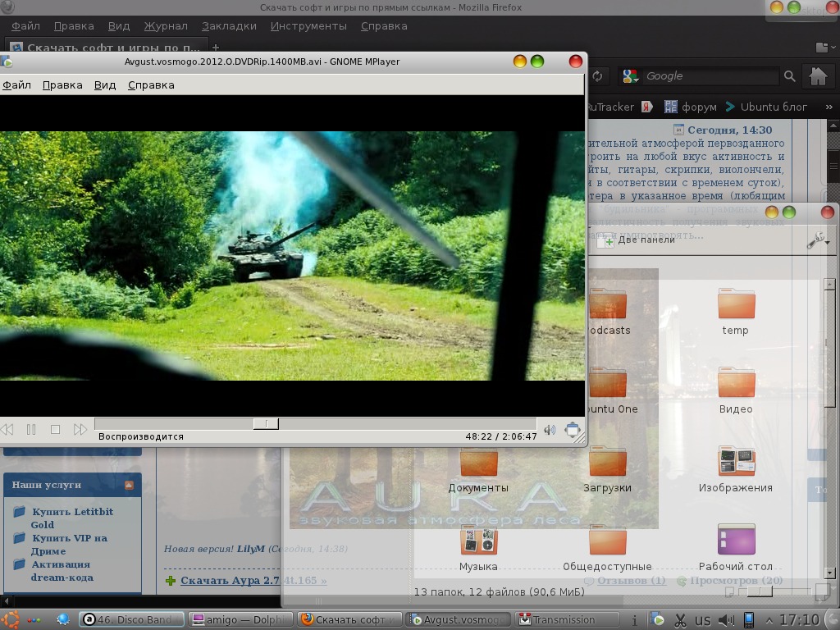The image size is (840, 630).
Task: Open the Музыка folder in Dolphin
Action: click(x=478, y=548)
